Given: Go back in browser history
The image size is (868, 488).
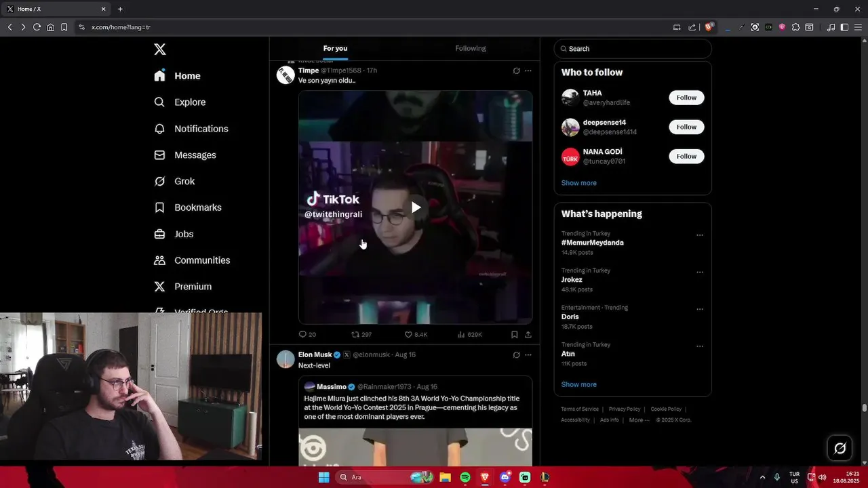Looking at the screenshot, I should [x=9, y=27].
